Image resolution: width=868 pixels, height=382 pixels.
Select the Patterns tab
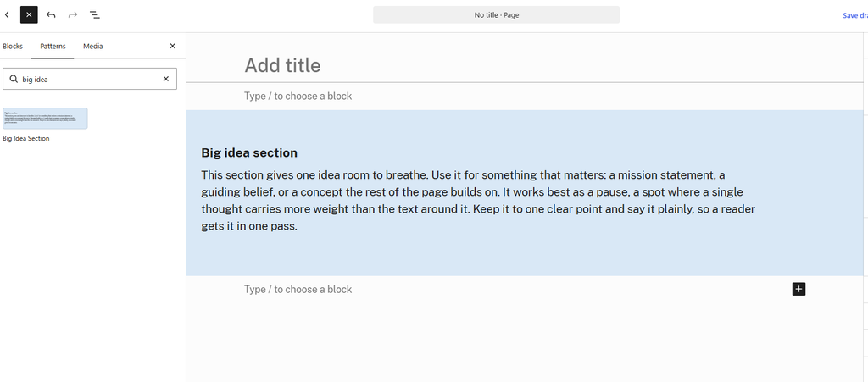click(53, 47)
